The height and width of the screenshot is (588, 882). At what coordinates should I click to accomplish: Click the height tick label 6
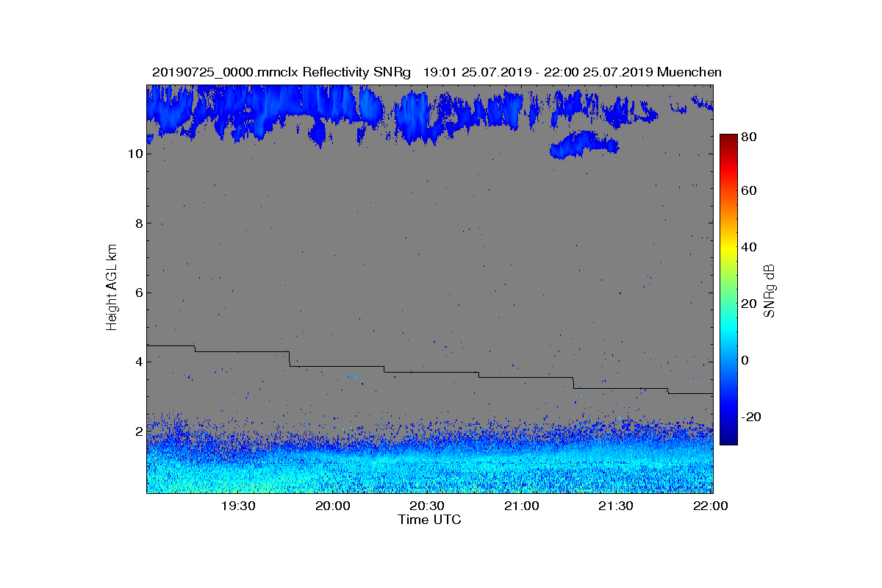pyautogui.click(x=138, y=293)
